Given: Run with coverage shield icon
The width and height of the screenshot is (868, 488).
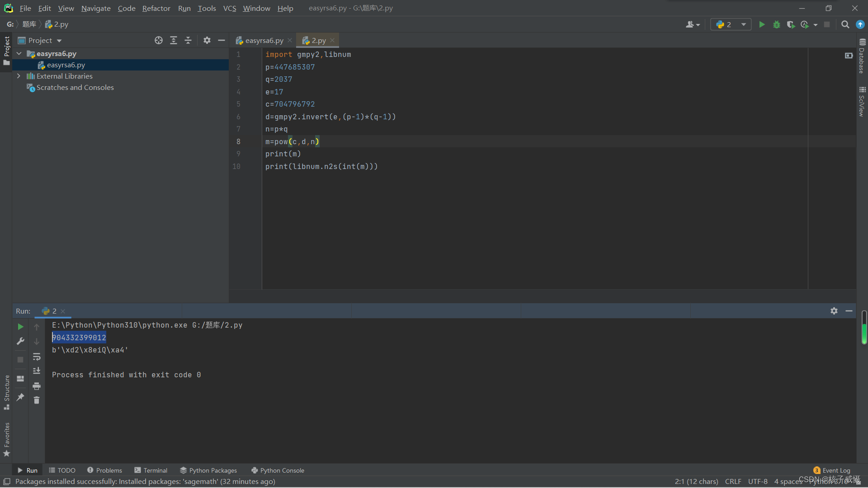Looking at the screenshot, I should (790, 24).
